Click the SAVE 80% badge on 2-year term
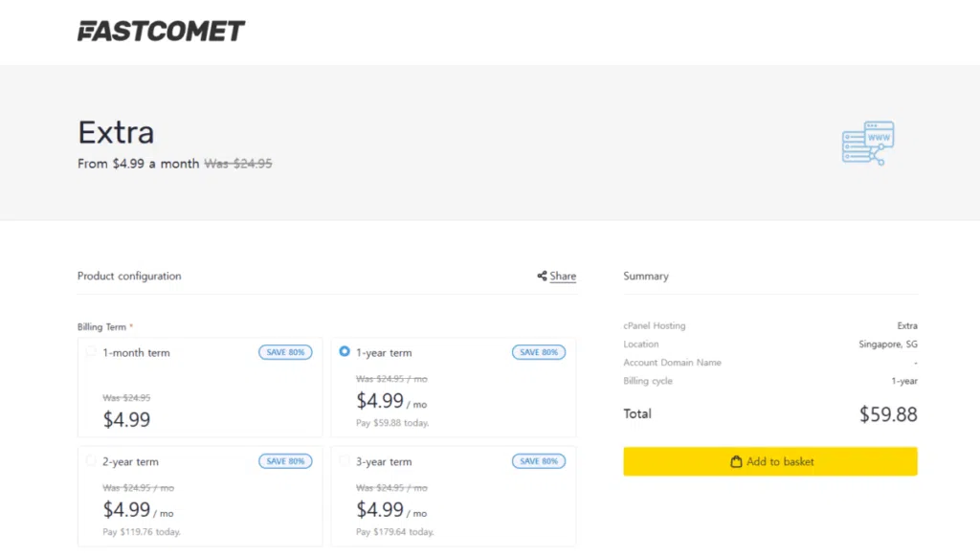The width and height of the screenshot is (980, 556). click(285, 460)
